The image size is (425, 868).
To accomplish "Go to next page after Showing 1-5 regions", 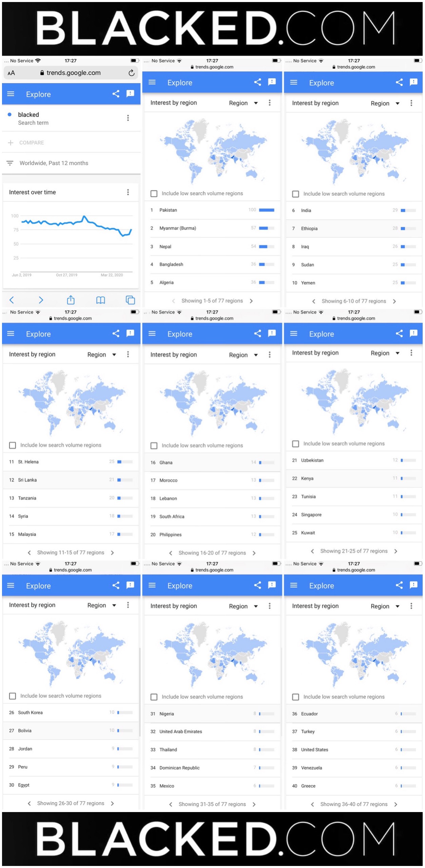I will click(x=251, y=301).
